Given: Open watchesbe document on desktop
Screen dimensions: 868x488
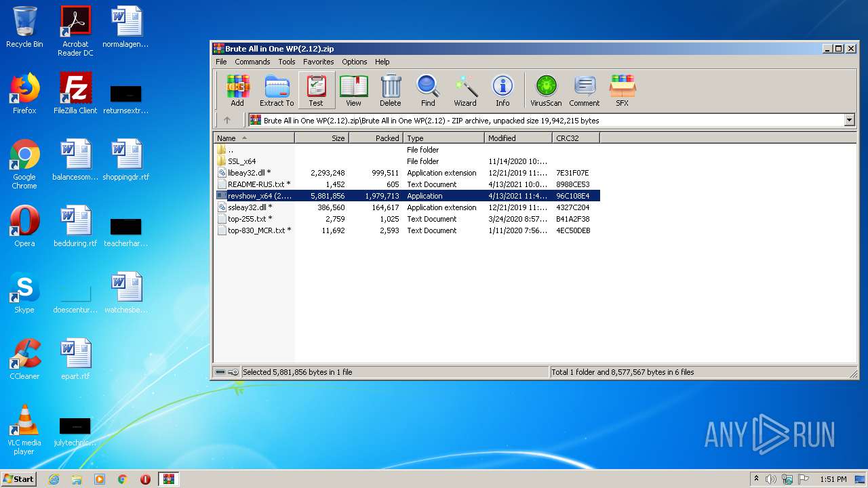Looking at the screenshot, I should pyautogui.click(x=126, y=293).
